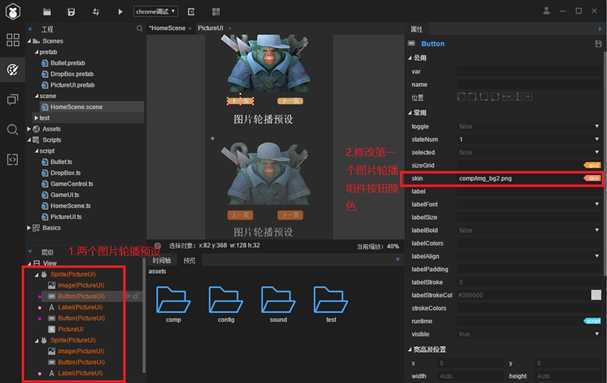Click search icon beside the scene tabs

pos(139,28)
